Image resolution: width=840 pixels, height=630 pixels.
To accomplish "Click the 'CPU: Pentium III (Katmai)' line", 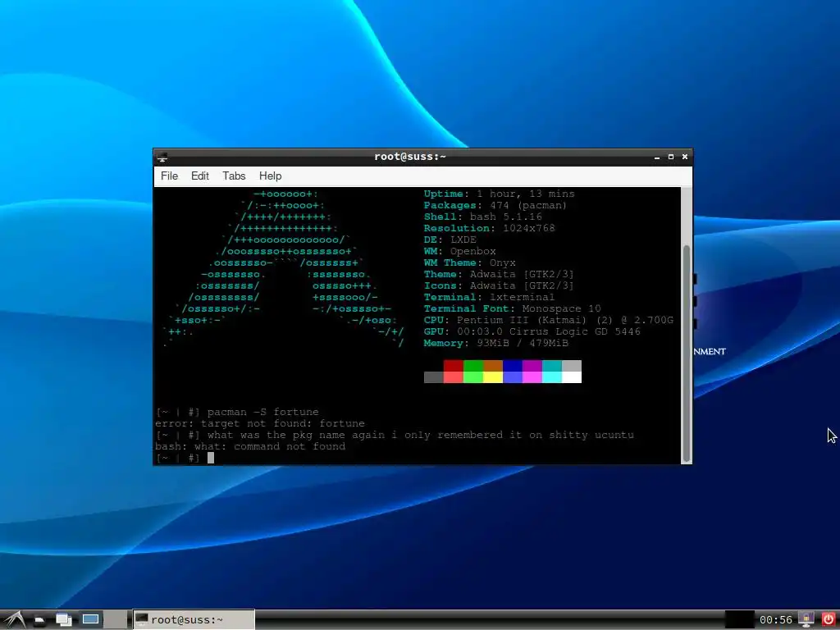I will pyautogui.click(x=548, y=321).
